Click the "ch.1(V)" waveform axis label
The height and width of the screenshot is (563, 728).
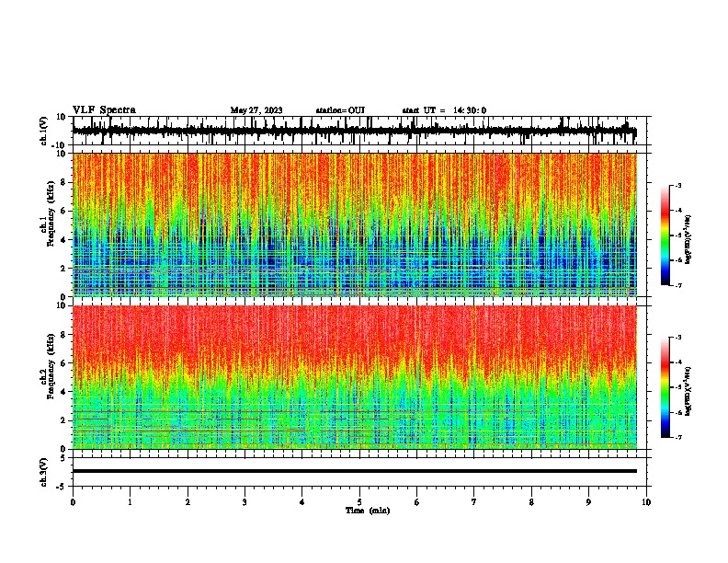[44, 131]
